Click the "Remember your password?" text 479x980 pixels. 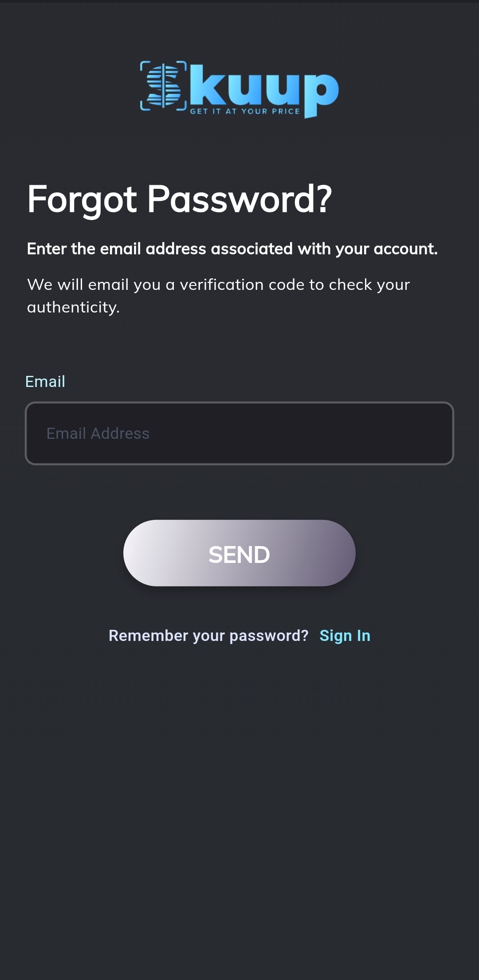pyautogui.click(x=208, y=636)
